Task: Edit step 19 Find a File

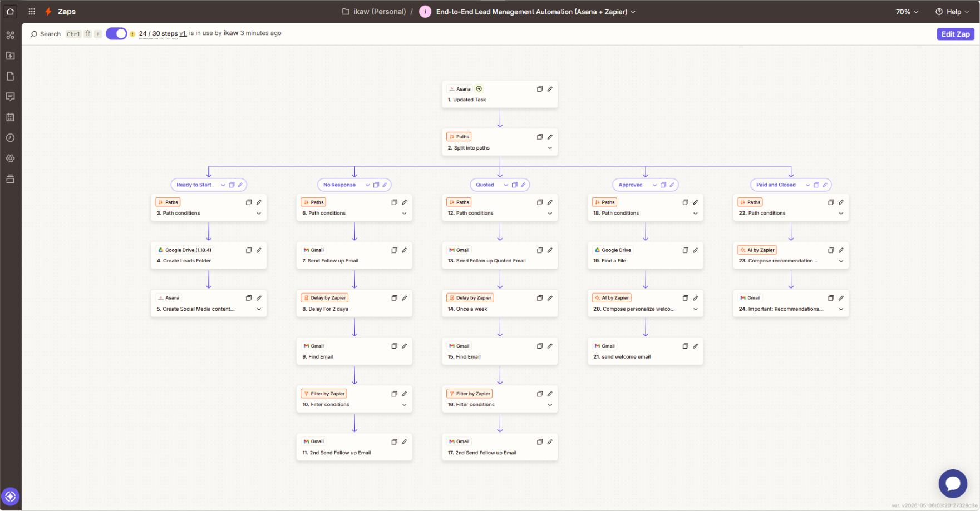Action: click(696, 250)
